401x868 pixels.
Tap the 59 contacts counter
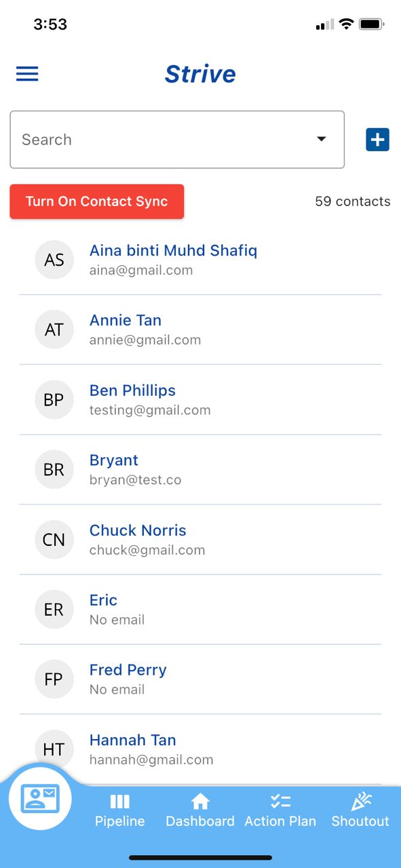coord(352,201)
